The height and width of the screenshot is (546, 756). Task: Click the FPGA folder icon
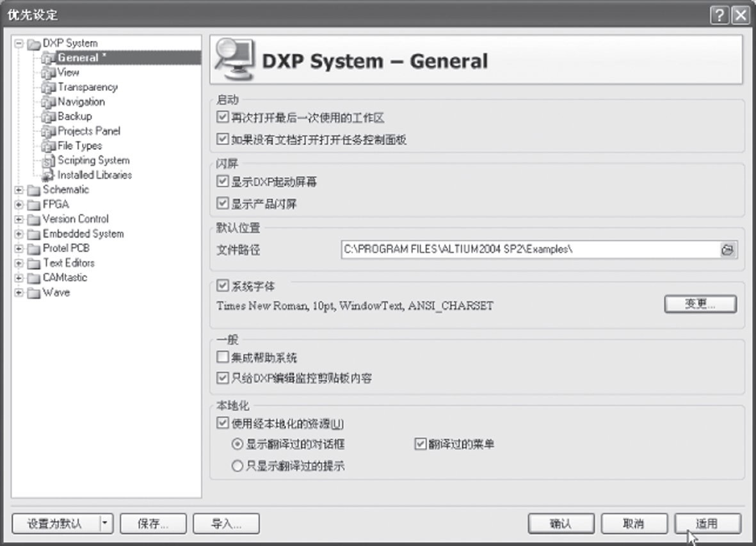(x=34, y=205)
